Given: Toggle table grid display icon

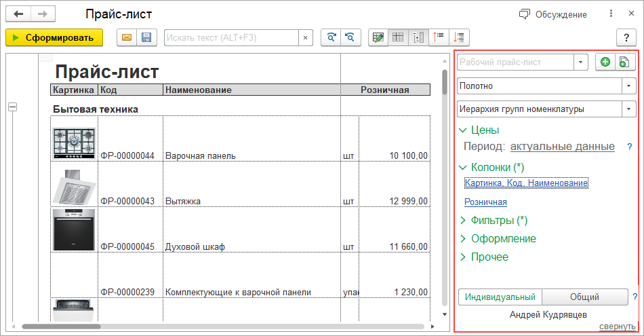Looking at the screenshot, I should pos(398,38).
